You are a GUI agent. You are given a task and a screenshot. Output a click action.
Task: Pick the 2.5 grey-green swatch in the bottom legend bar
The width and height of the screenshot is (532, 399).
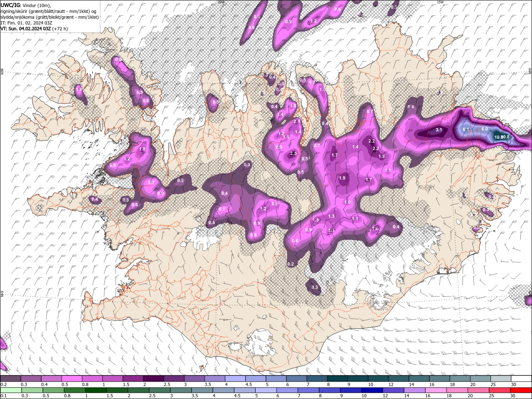tap(160, 390)
